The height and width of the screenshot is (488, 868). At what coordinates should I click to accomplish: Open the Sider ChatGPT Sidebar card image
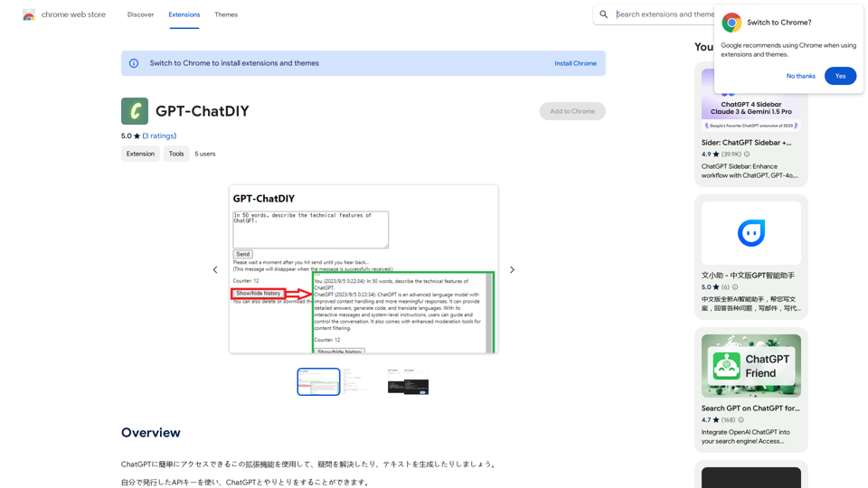coord(751,99)
